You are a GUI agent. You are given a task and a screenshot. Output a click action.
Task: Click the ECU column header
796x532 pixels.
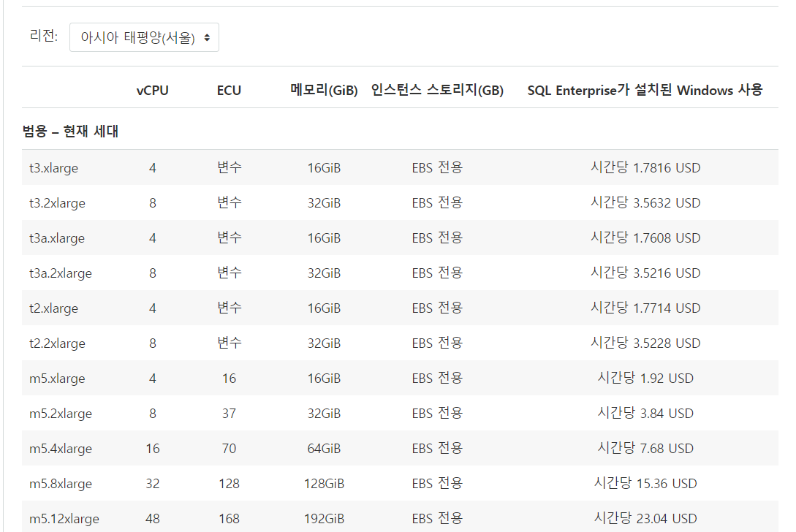point(229,91)
